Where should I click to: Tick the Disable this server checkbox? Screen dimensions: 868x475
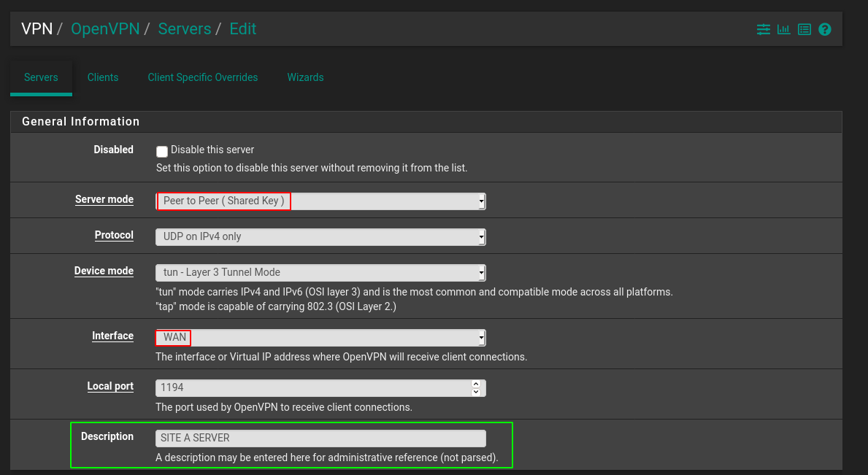(161, 152)
